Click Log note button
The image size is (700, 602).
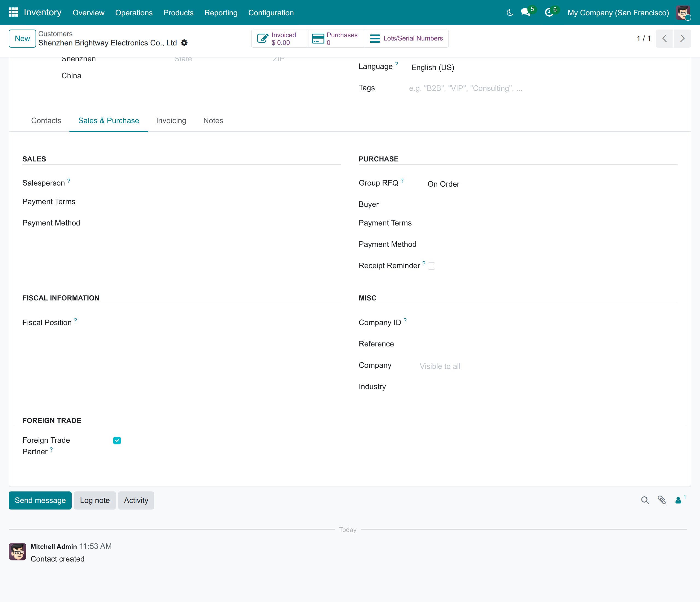coord(95,500)
